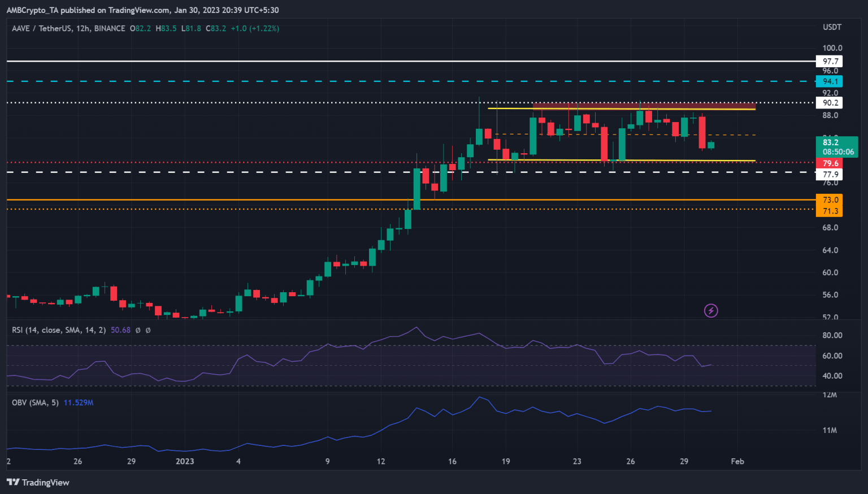This screenshot has height=494, width=868.
Task: Click the RSI value 50.68
Action: tap(120, 330)
